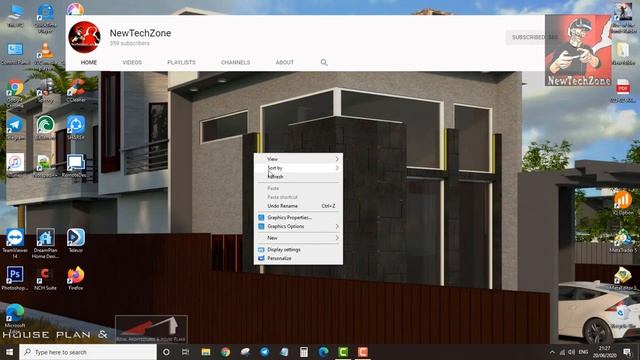Open the volume control in system tray
The width and height of the screenshot is (640, 360).
tap(572, 352)
